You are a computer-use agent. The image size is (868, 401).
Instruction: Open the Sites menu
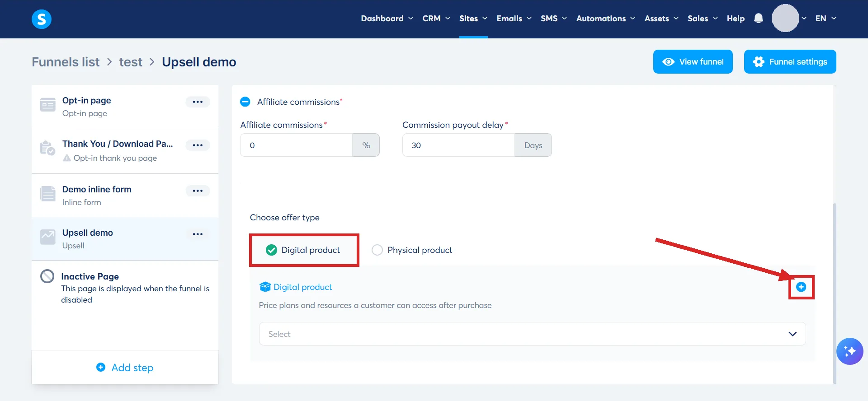click(473, 19)
